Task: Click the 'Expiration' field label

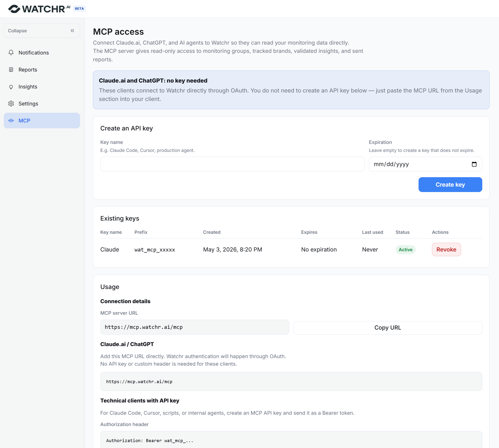Action: 380,142
